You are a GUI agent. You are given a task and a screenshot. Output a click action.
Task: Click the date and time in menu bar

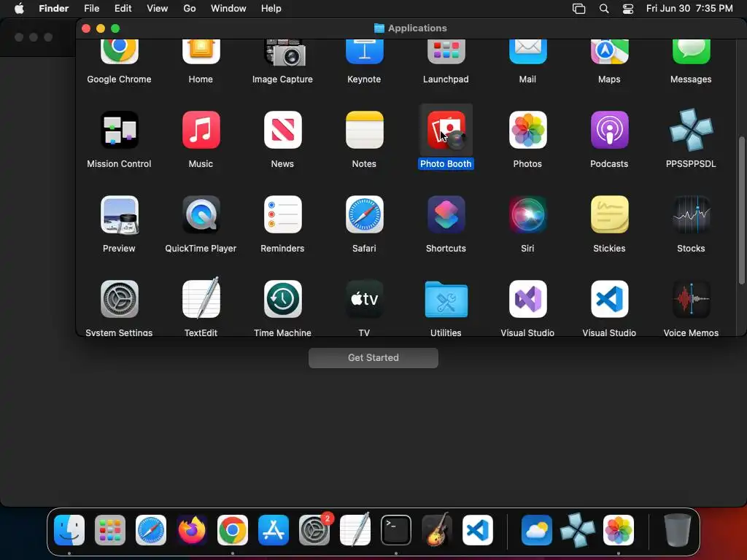pyautogui.click(x=689, y=9)
